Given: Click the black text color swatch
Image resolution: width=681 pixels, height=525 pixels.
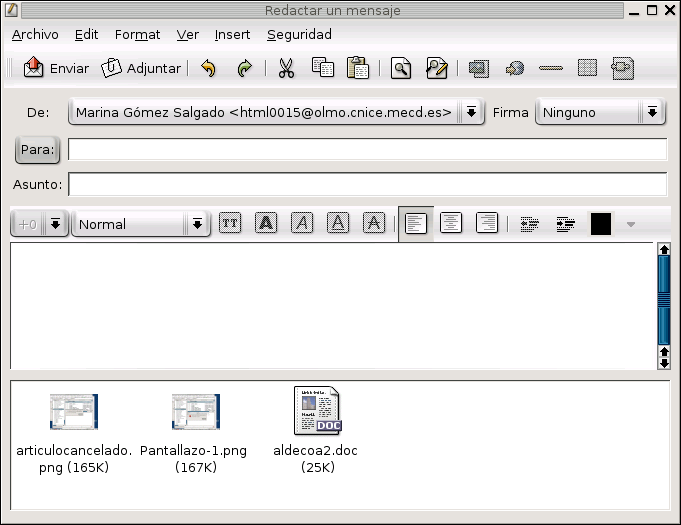Looking at the screenshot, I should click(x=601, y=224).
